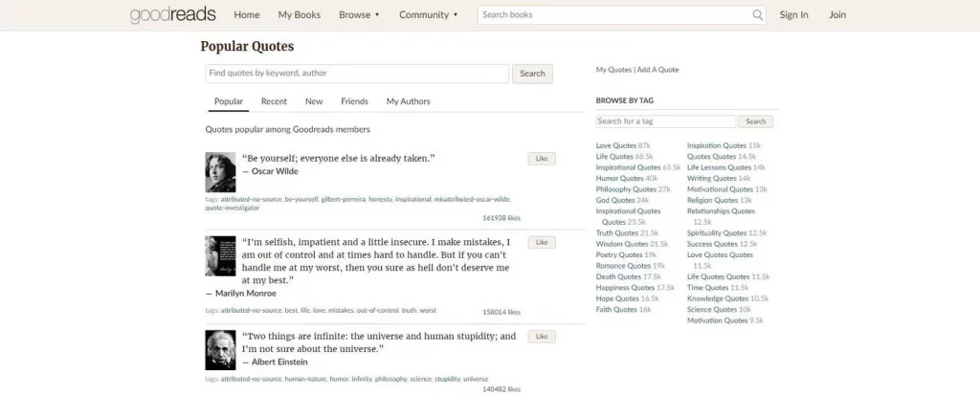
Task: Select the Popular tab
Action: pos(229,101)
